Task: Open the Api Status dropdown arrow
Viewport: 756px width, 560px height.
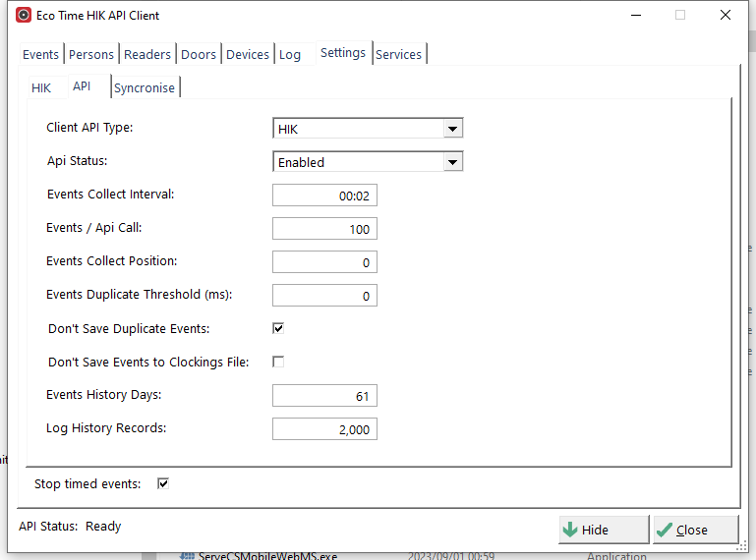Action: (452, 162)
